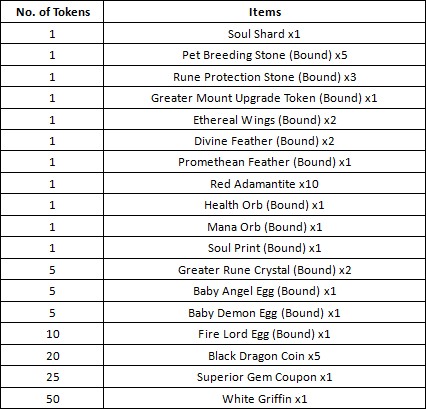Click the Promethean Feather (Bound) x1 cell

click(265, 162)
